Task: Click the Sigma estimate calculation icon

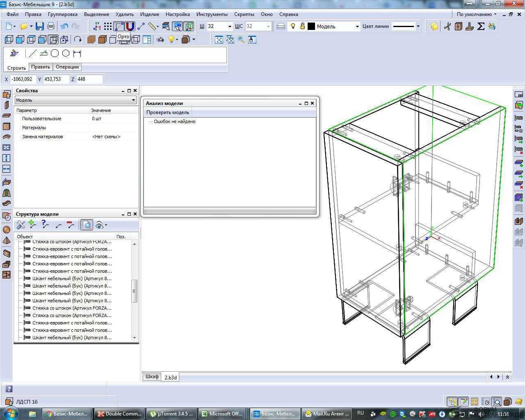Action: tap(481, 26)
